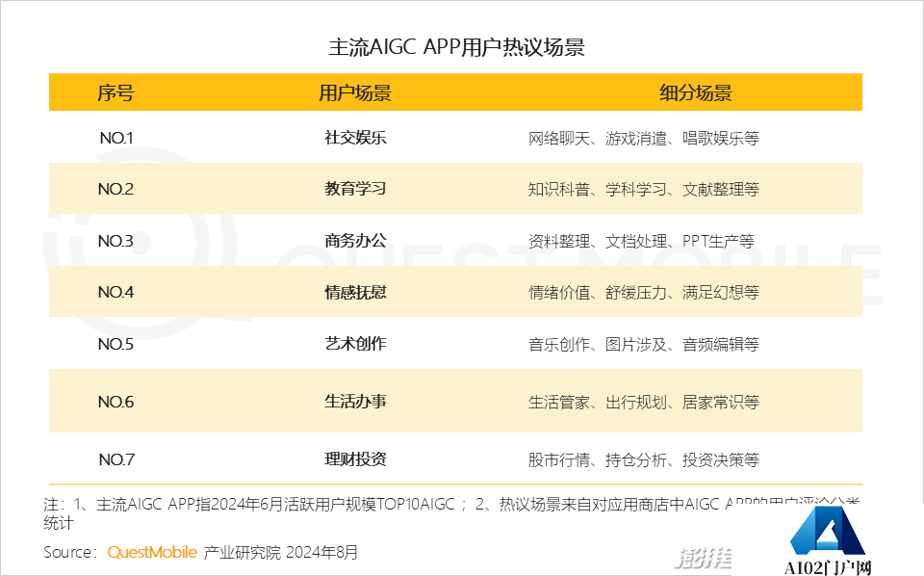Click the 理财投资 cell
The image size is (924, 576).
tap(355, 459)
